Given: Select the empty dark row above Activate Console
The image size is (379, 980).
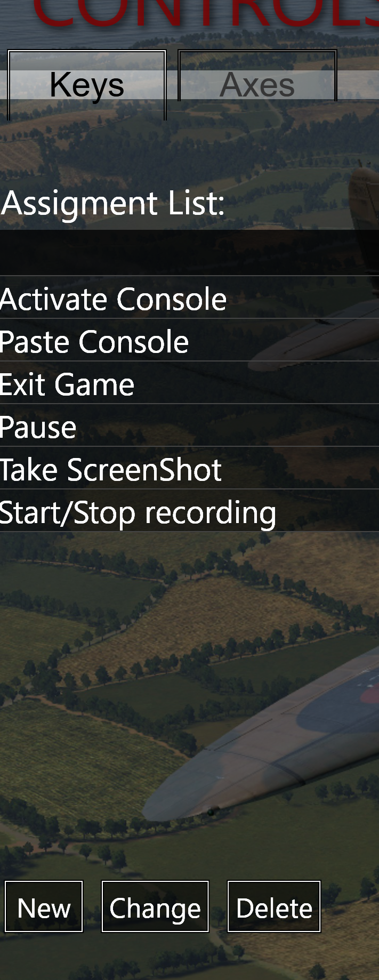Looking at the screenshot, I should point(189,253).
